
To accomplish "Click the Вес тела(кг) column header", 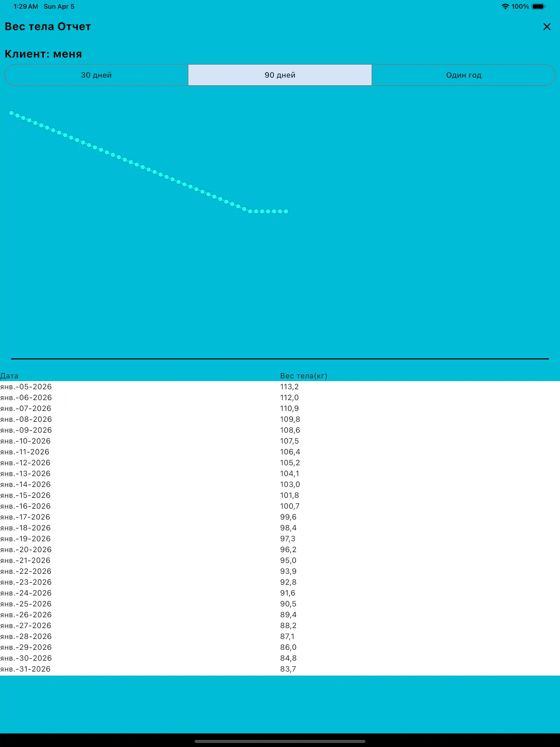I will pyautogui.click(x=303, y=376).
